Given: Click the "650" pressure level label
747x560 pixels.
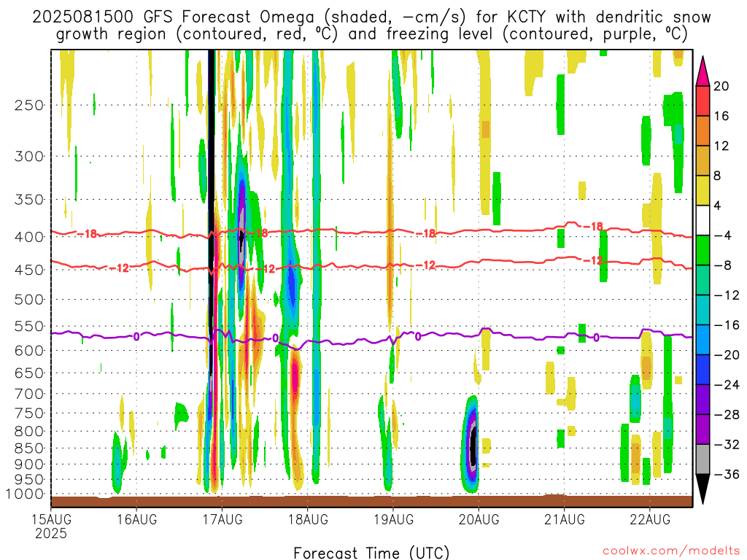Looking at the screenshot, I should coord(29,373).
